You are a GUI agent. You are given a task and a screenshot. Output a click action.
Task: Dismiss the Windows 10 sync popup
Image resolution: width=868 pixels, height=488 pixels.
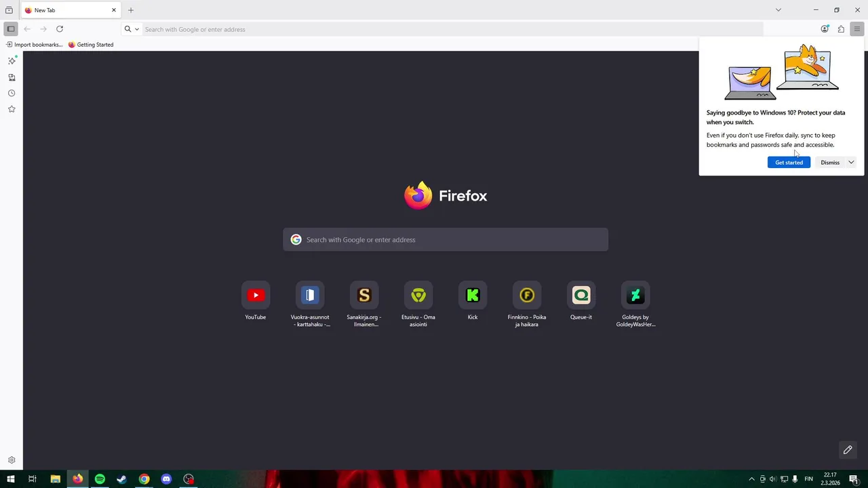point(830,163)
